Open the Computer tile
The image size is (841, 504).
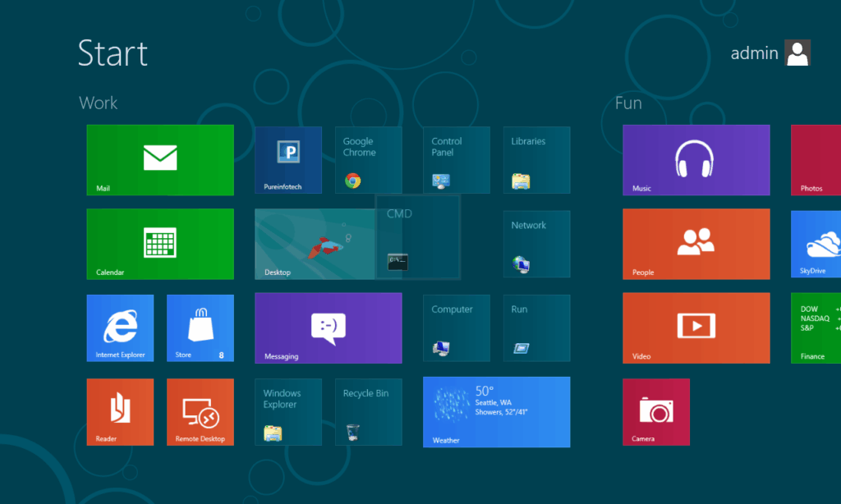tap(457, 328)
